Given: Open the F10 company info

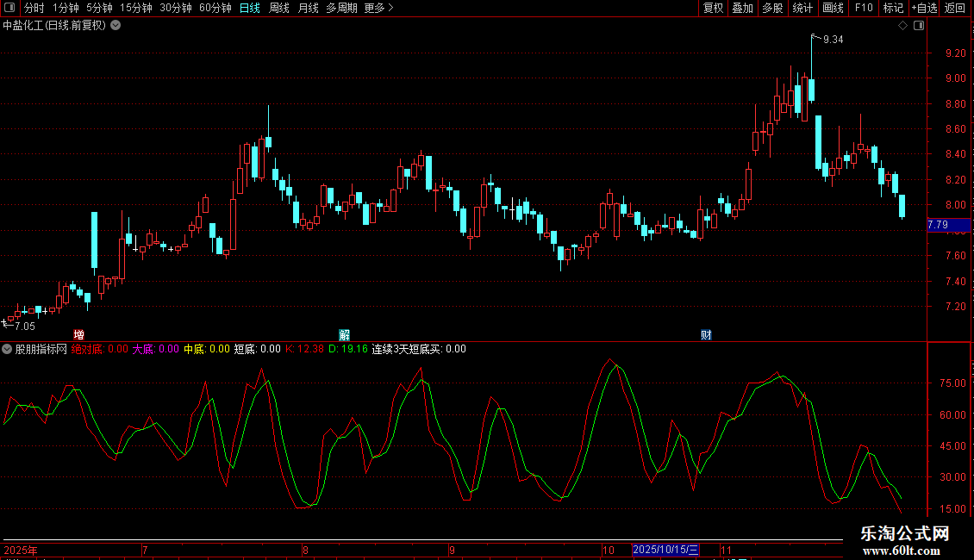Looking at the screenshot, I should click(864, 8).
